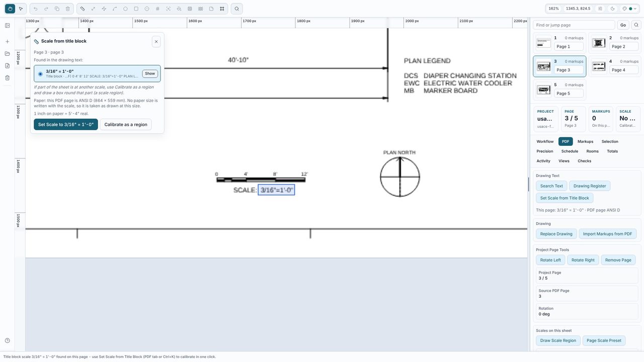
Task: Select the rectangle shape tool
Action: 136,9
